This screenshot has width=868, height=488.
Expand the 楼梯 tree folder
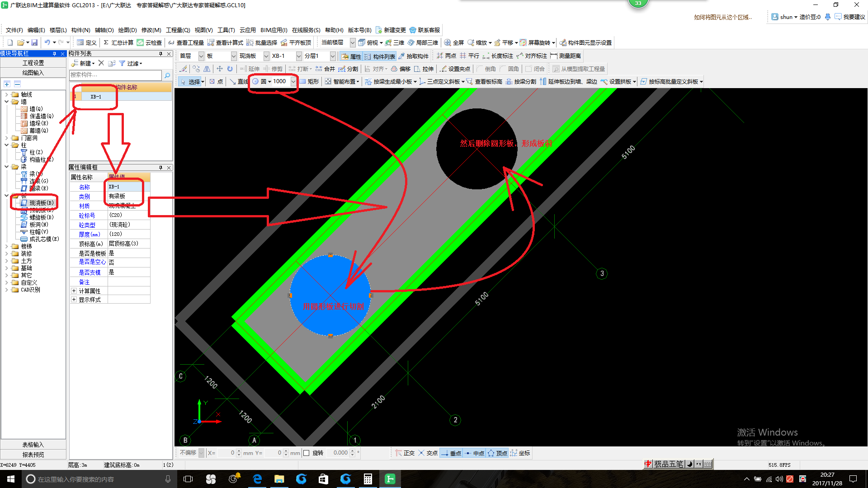(6, 246)
